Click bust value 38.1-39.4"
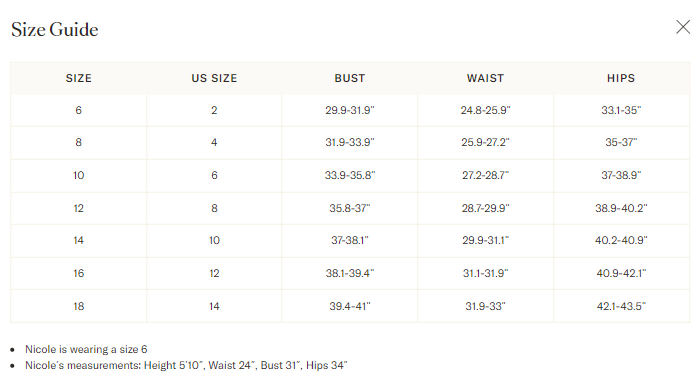Image resolution: width=698 pixels, height=380 pixels. pyautogui.click(x=350, y=273)
